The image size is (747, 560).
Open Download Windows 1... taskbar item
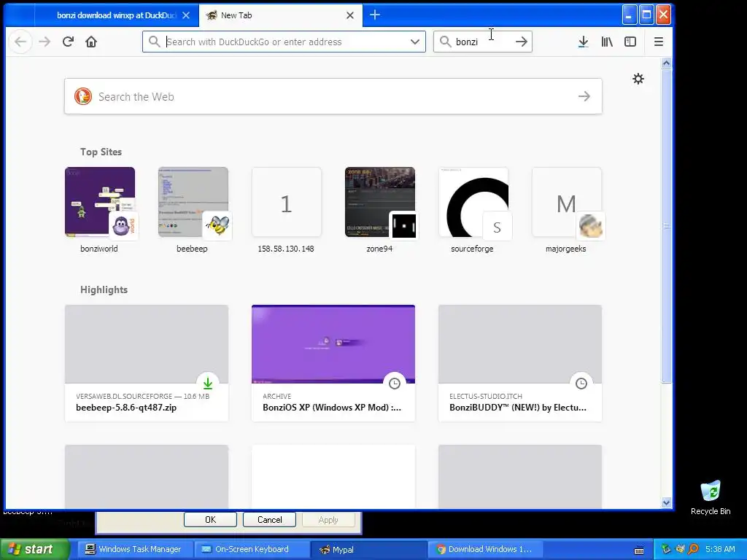point(485,549)
